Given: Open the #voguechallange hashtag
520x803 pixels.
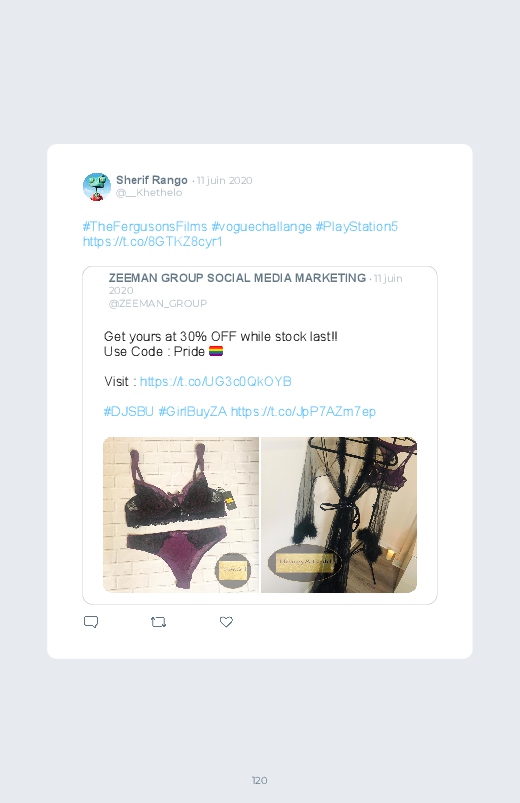Looking at the screenshot, I should (x=261, y=226).
